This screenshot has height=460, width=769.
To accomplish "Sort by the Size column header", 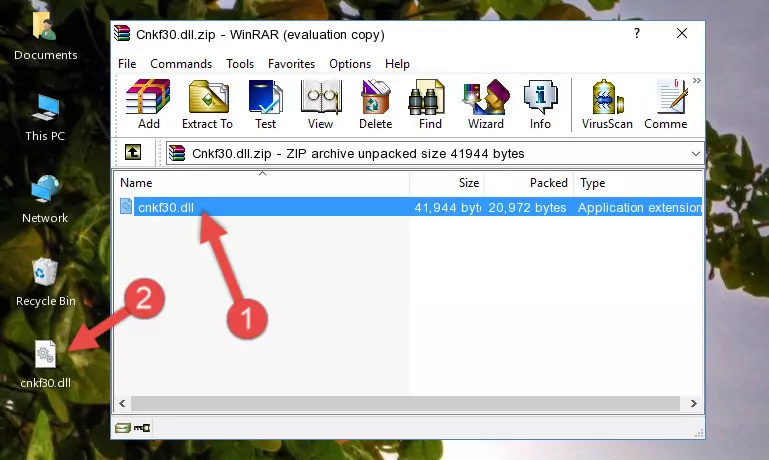I will click(447, 183).
